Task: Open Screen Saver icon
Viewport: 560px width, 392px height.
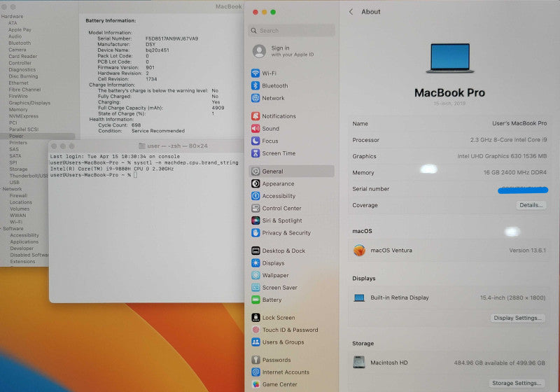Action: [x=255, y=288]
